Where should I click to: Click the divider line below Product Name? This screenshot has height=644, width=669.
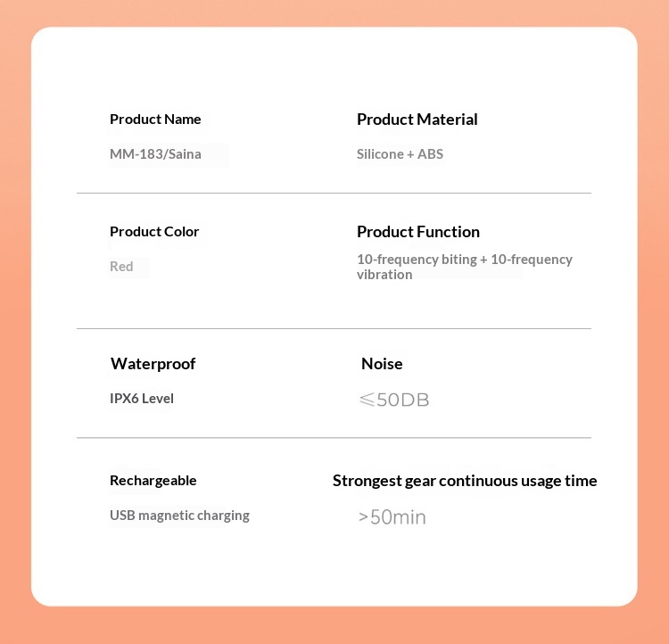coord(334,193)
